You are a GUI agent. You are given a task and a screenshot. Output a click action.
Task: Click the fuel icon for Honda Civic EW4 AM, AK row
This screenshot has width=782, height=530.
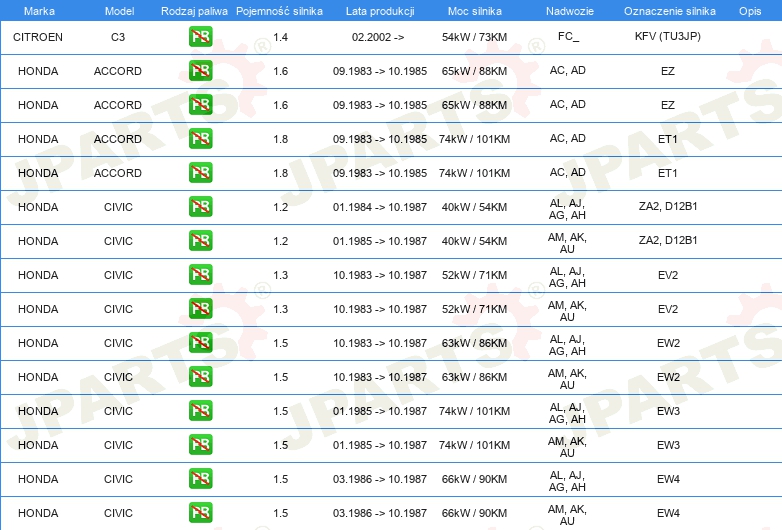tap(200, 512)
